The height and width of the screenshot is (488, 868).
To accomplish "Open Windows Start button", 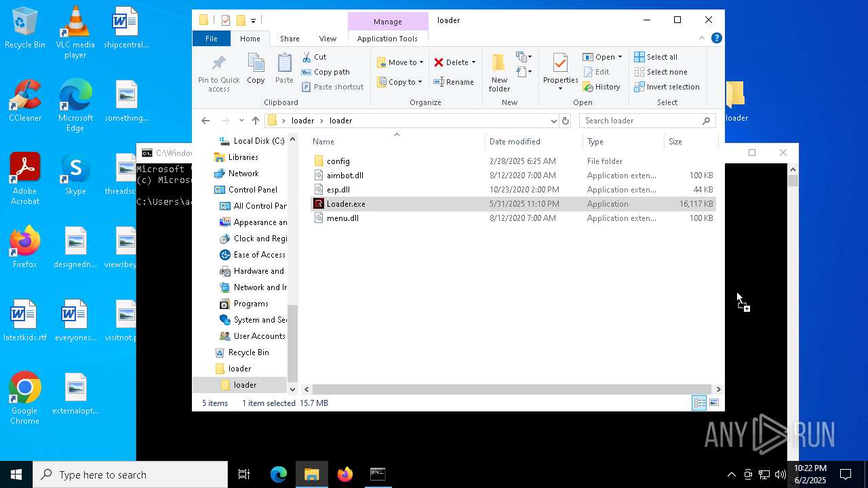I will pyautogui.click(x=16, y=474).
